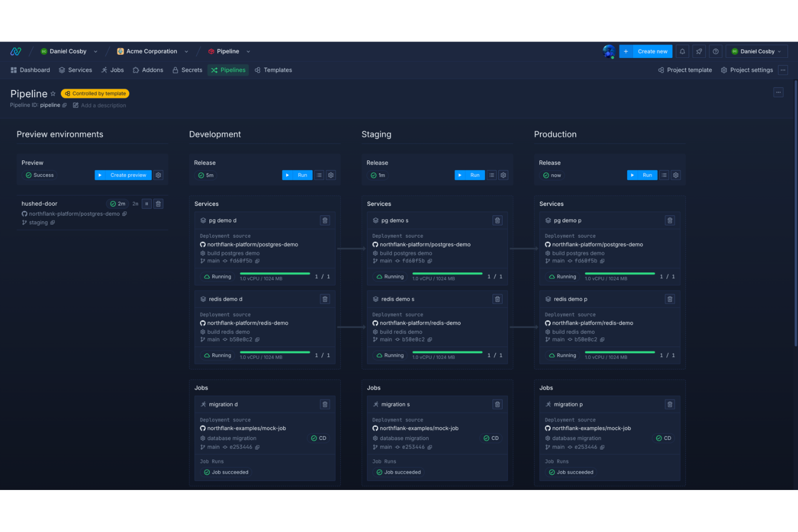Screen dimensions: 798x532
Task: Open the Templates tab
Action: coord(273,70)
